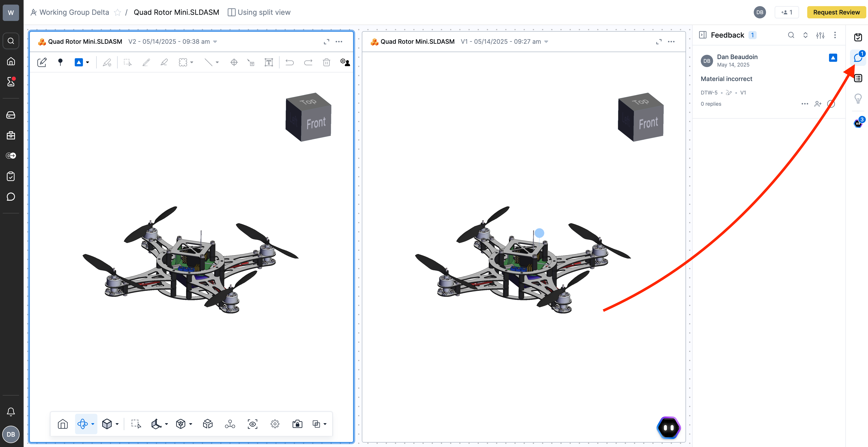Open the line tool dropdown arrow
This screenshot has width=868, height=447.
tap(217, 62)
